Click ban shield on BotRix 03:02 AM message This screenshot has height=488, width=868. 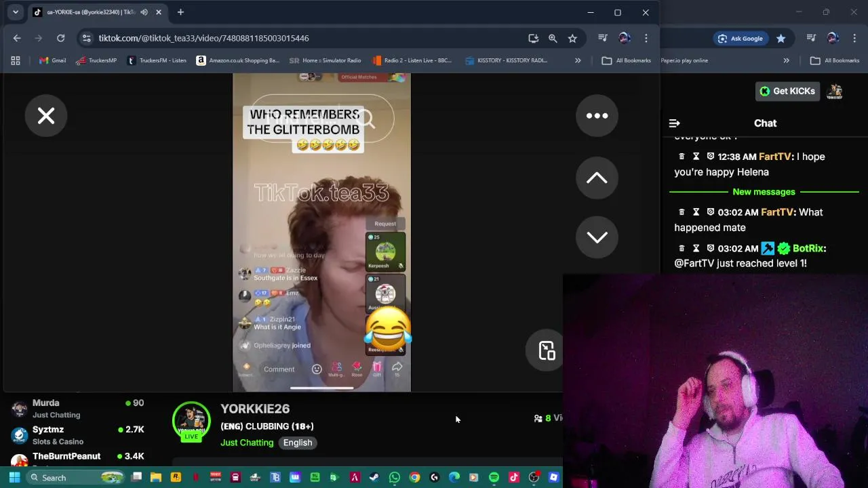tap(710, 248)
